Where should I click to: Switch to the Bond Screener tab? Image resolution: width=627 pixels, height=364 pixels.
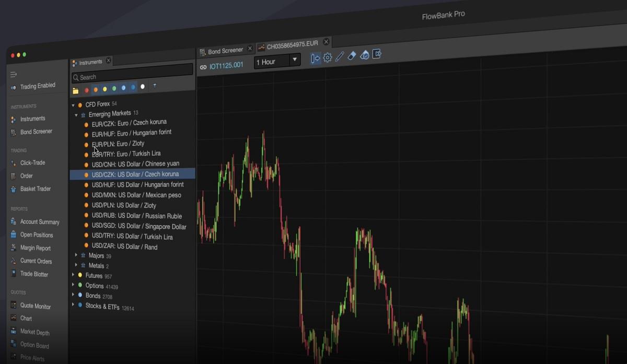click(x=225, y=51)
